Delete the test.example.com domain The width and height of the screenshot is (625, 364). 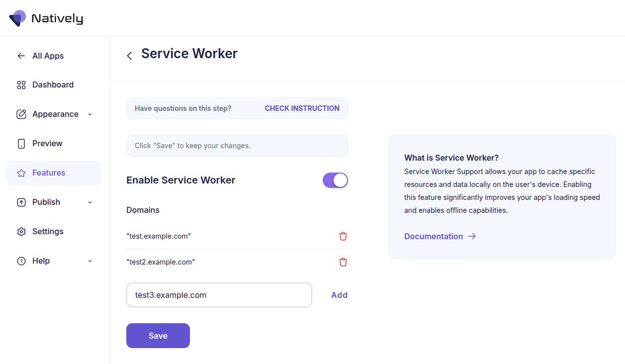(x=343, y=236)
